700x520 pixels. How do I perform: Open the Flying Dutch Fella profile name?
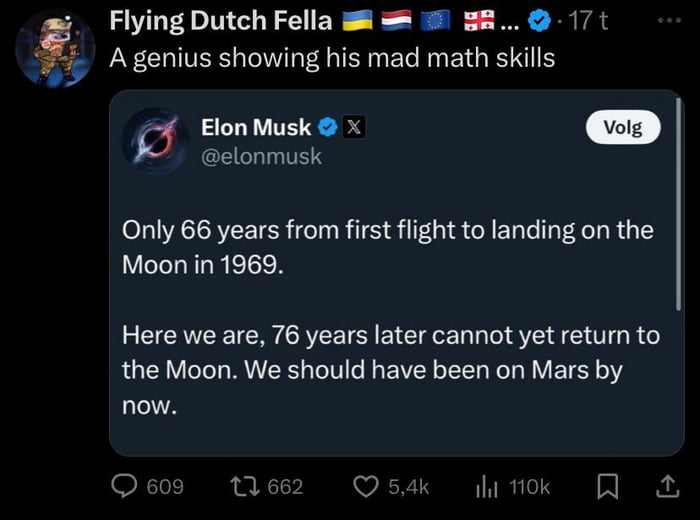(221, 21)
